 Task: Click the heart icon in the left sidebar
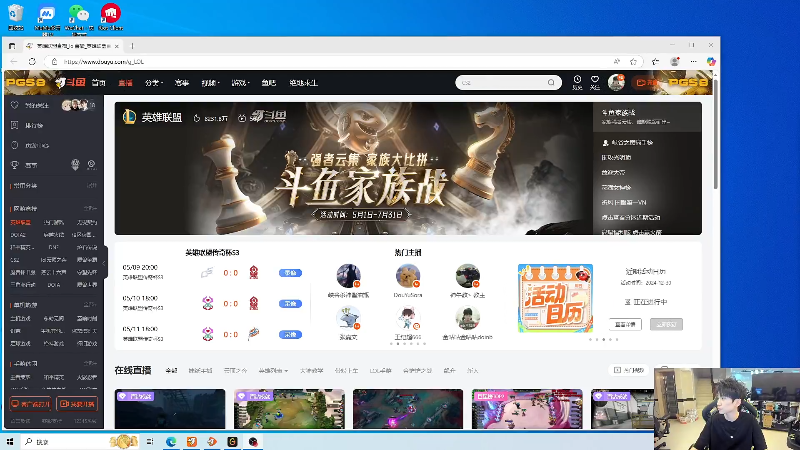pos(14,105)
